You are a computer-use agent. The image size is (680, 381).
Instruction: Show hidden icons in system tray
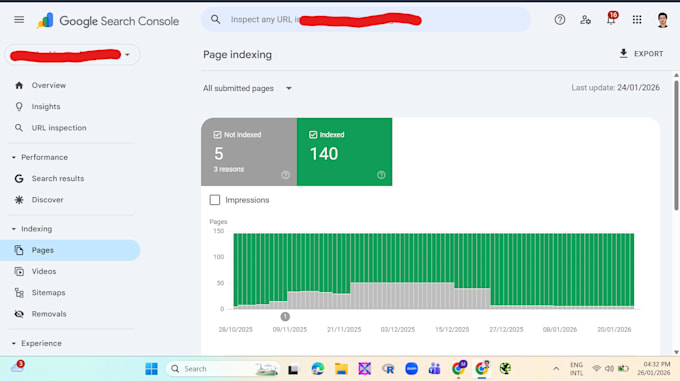pos(556,369)
